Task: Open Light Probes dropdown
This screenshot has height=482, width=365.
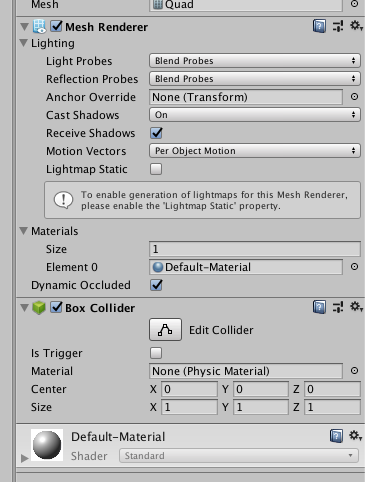Action: pos(255,61)
